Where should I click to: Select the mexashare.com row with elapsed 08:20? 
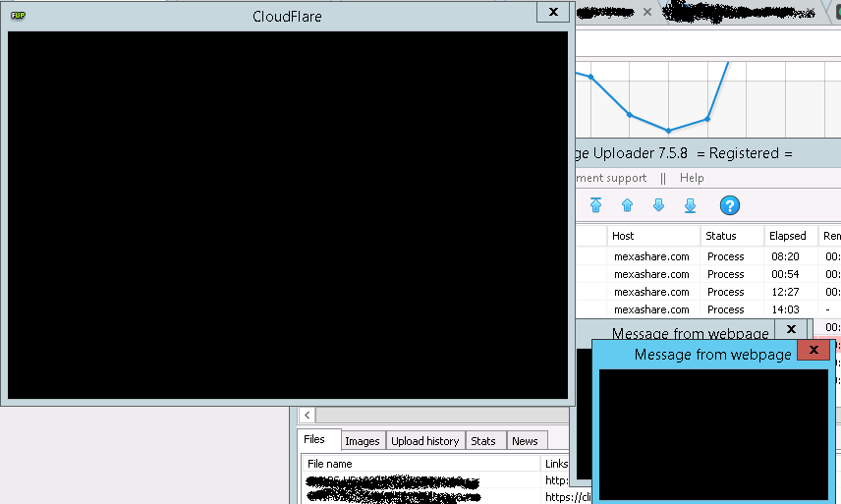tap(708, 256)
